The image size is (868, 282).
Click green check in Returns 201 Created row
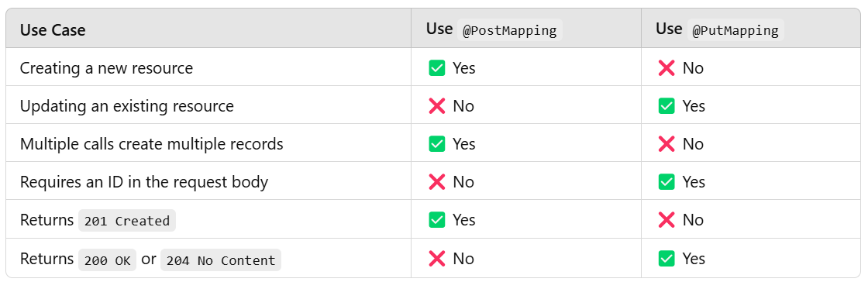tap(437, 219)
